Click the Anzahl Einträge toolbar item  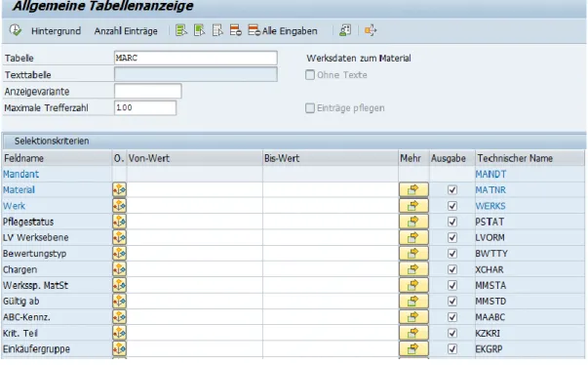[x=126, y=31]
